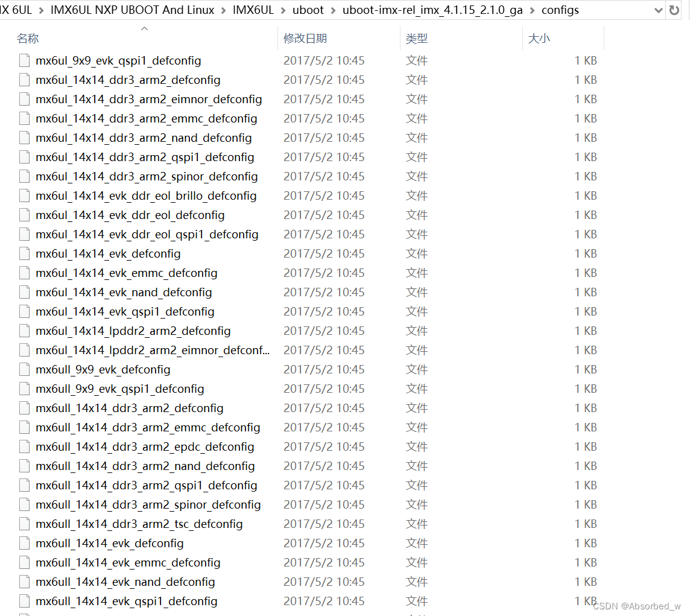Click file icon of mx6ul_14x14_ddr3_arm2_eimnor_defconfig

pyautogui.click(x=25, y=99)
